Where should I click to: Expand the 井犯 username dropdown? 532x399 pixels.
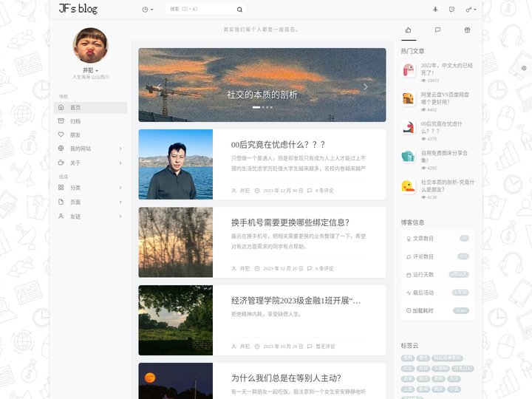(90, 70)
